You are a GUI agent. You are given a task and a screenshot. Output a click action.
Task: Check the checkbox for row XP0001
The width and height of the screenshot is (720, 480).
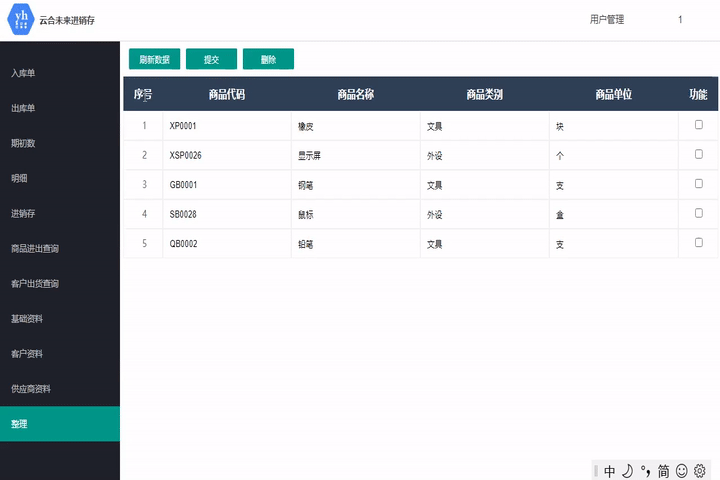coord(699,125)
